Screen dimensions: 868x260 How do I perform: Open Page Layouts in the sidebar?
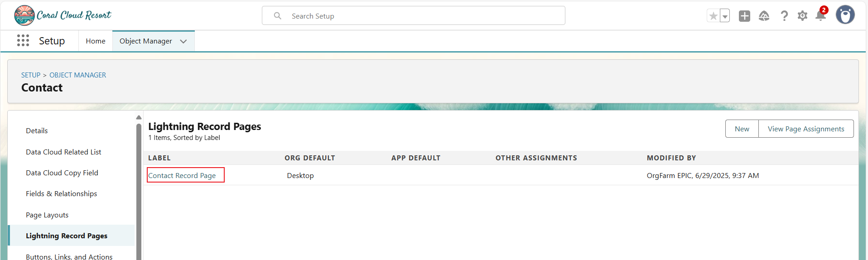coord(47,215)
